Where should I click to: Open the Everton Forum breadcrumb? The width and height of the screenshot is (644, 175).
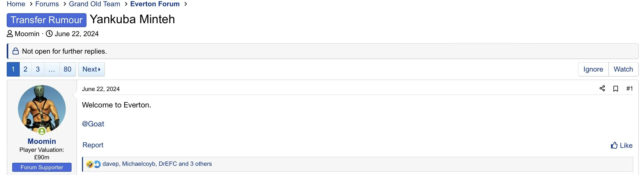(x=155, y=4)
